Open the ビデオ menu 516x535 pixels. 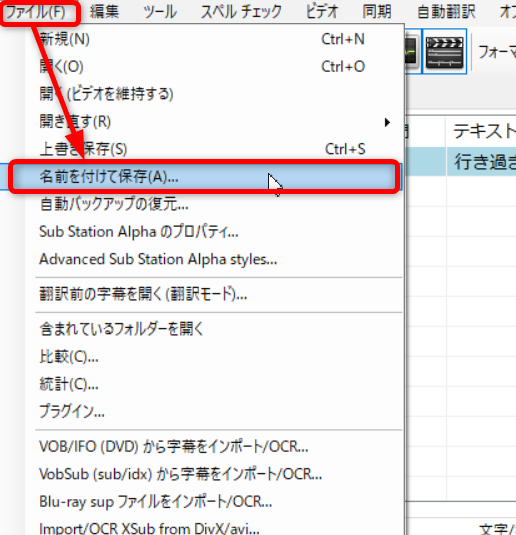(321, 12)
